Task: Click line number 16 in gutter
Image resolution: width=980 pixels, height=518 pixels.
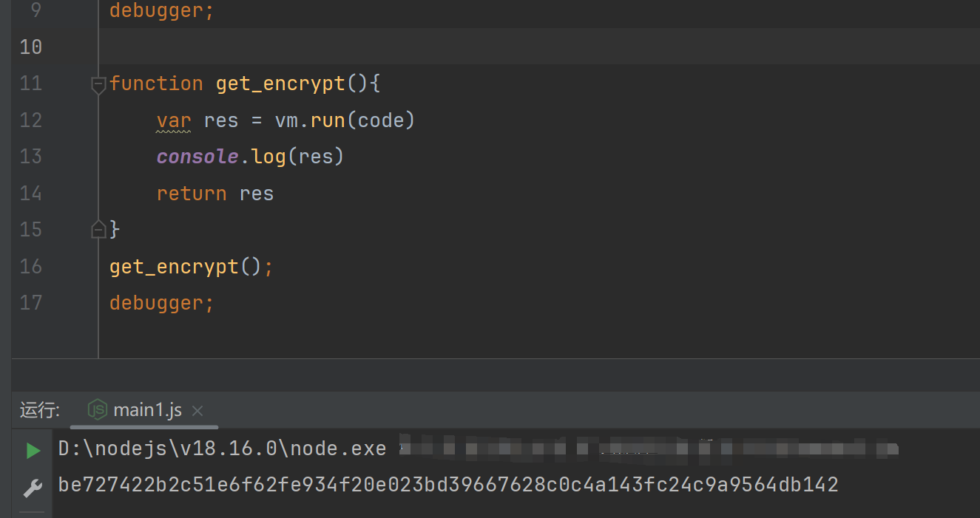Action: [x=31, y=266]
